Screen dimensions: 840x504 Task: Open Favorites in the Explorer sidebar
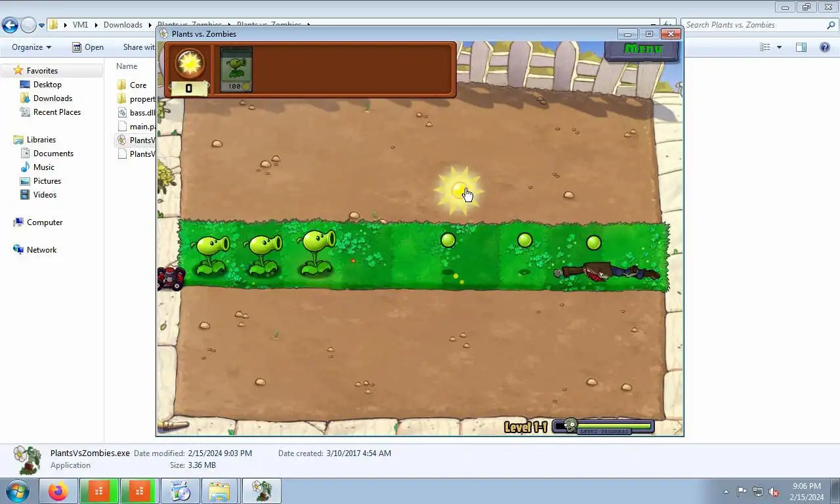(42, 71)
